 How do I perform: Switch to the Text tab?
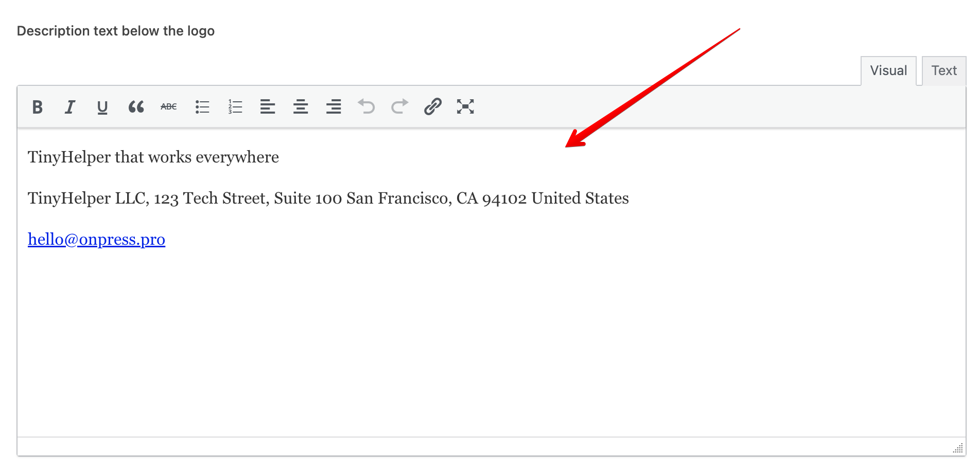943,71
